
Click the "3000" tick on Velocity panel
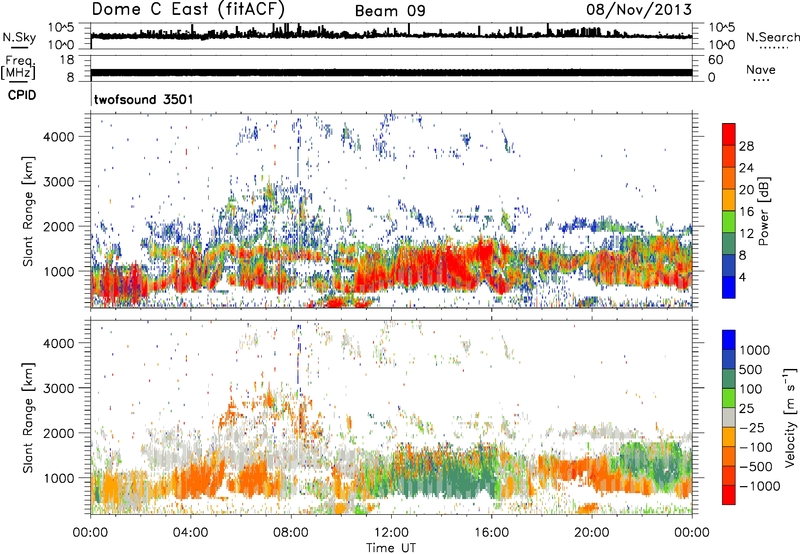tap(58, 388)
